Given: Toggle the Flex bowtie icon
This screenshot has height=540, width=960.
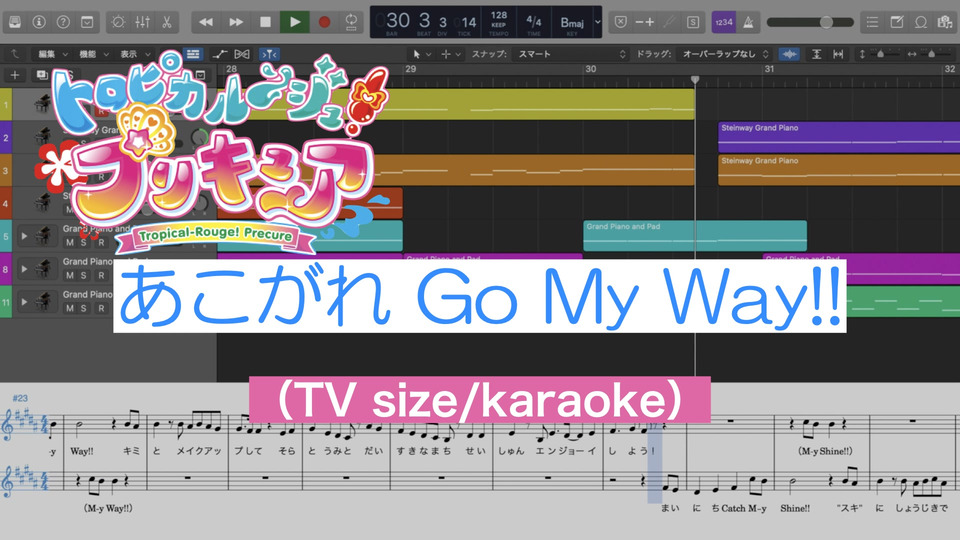Looking at the screenshot, I should 242,54.
